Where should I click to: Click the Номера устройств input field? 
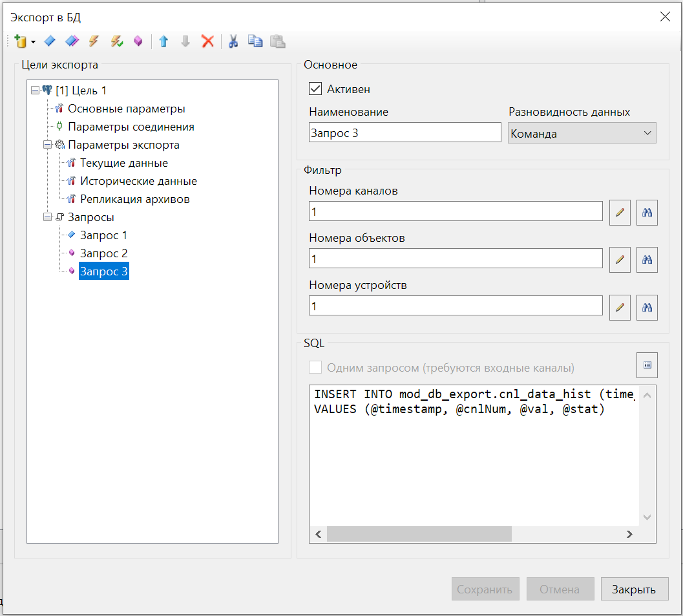456,305
